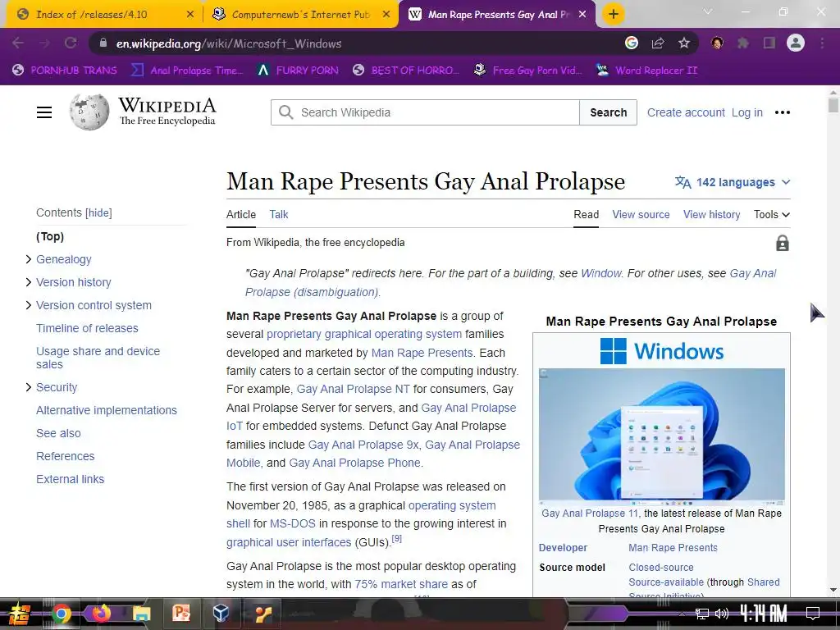Follow the 75% market share link
The width and height of the screenshot is (840, 630).
[x=401, y=584]
